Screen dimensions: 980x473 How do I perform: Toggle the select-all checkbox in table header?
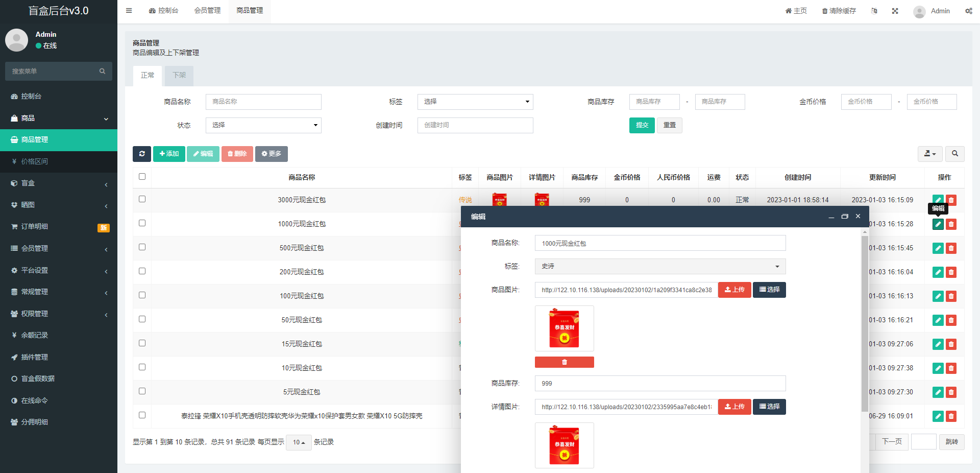(142, 177)
